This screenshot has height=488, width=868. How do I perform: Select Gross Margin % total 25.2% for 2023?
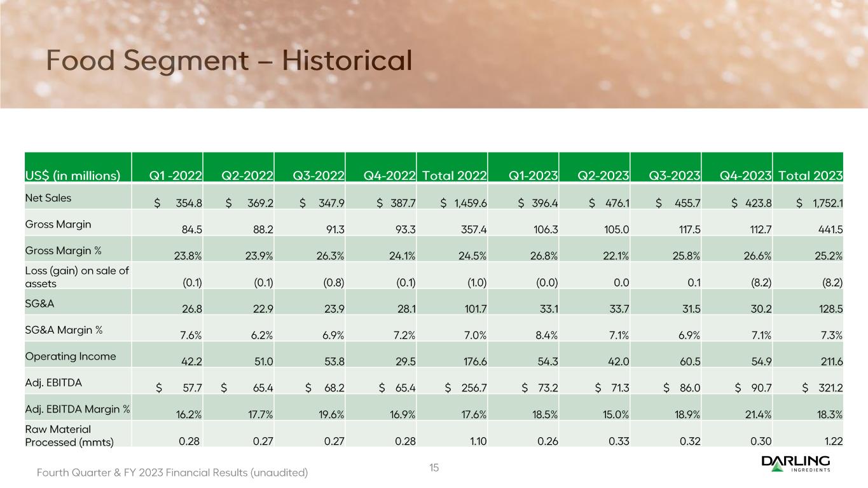[829, 255]
